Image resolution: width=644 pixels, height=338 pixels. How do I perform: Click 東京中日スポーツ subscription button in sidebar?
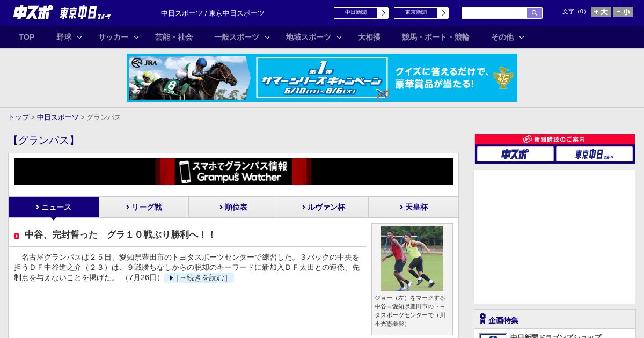coord(594,154)
